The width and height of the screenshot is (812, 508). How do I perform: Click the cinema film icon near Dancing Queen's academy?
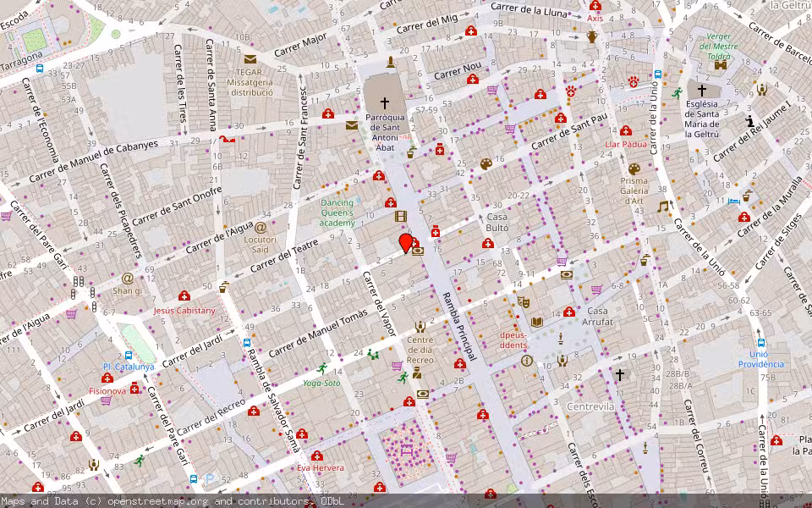tap(400, 216)
